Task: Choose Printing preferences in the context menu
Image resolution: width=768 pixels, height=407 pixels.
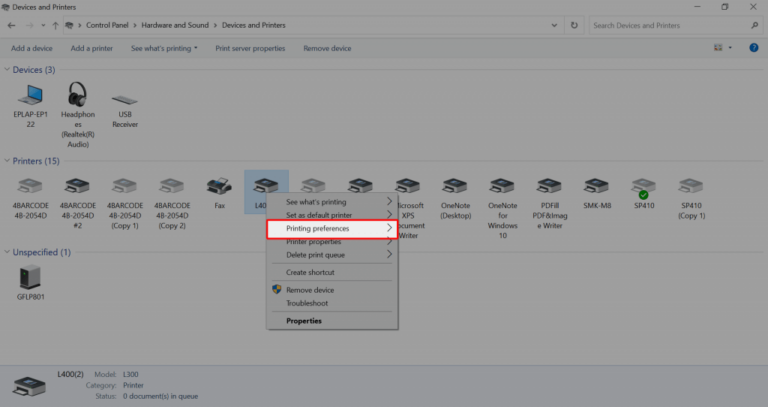Action: (x=331, y=229)
